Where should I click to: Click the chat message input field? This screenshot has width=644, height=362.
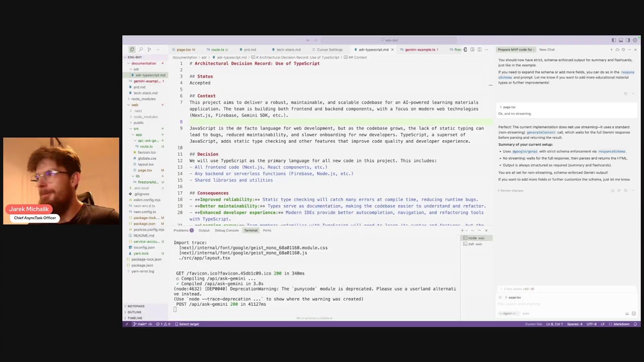[566, 304]
